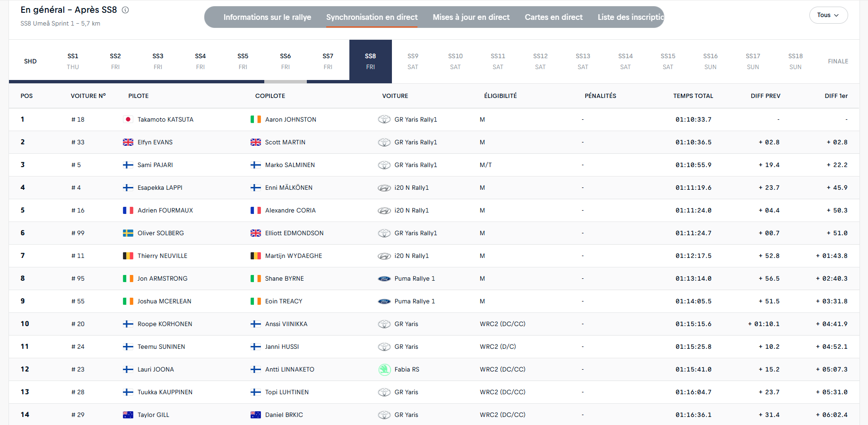Image resolution: width=868 pixels, height=425 pixels.
Task: Click Ford logo in Jon ARMSTRONG's Puma row
Action: pos(384,279)
